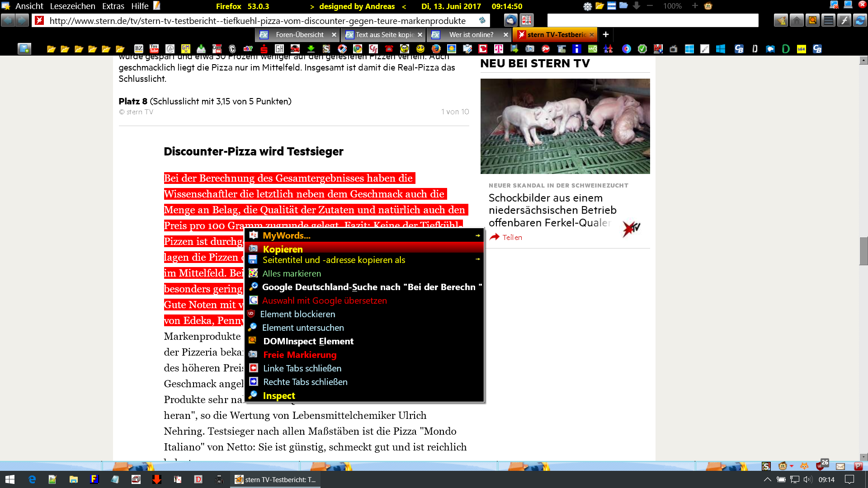Click the piglets article thumbnail
868x488 pixels.
tap(565, 126)
